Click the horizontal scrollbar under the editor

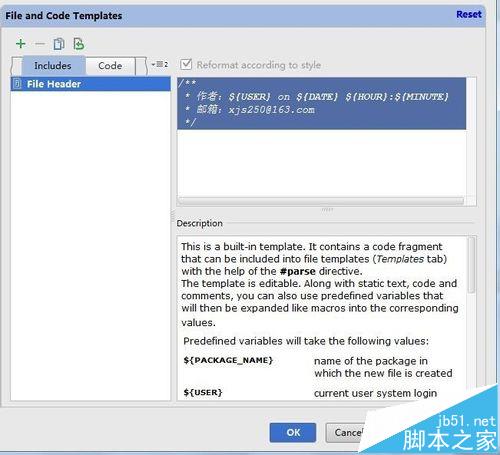tap(321, 201)
